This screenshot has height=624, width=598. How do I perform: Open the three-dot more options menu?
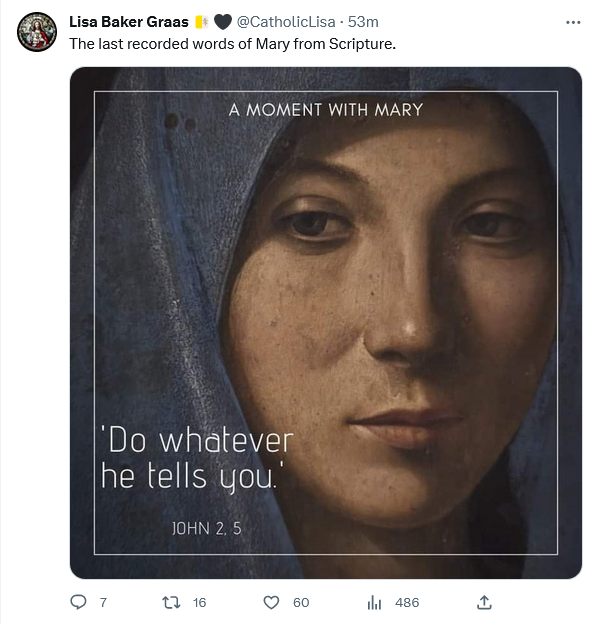click(573, 23)
